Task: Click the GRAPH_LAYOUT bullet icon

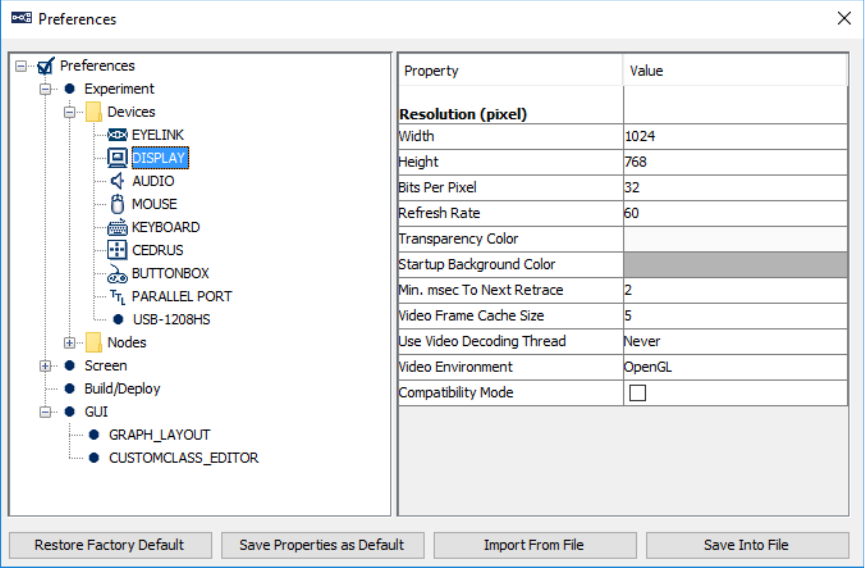Action: [94, 435]
